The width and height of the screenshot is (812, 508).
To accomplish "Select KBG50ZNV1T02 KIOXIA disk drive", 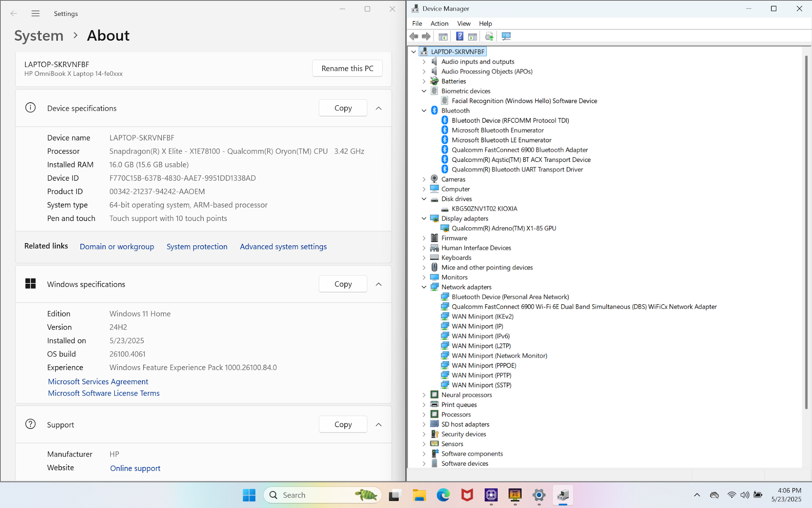I will tap(484, 209).
